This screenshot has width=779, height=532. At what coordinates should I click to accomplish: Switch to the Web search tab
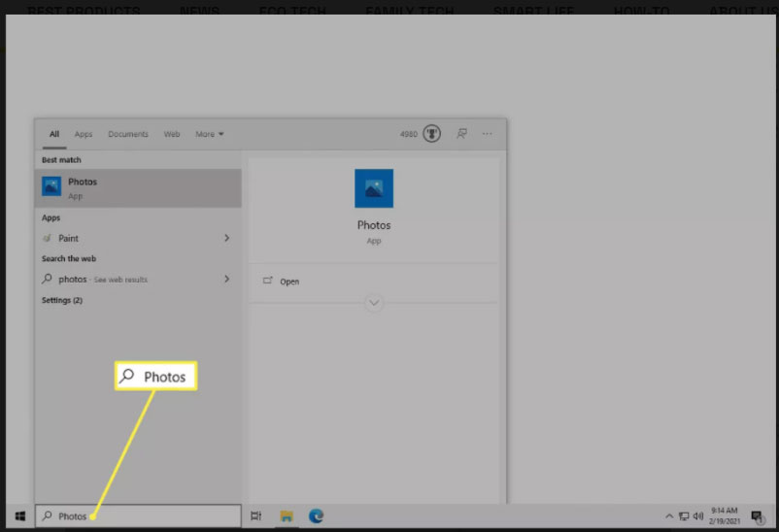[172, 134]
